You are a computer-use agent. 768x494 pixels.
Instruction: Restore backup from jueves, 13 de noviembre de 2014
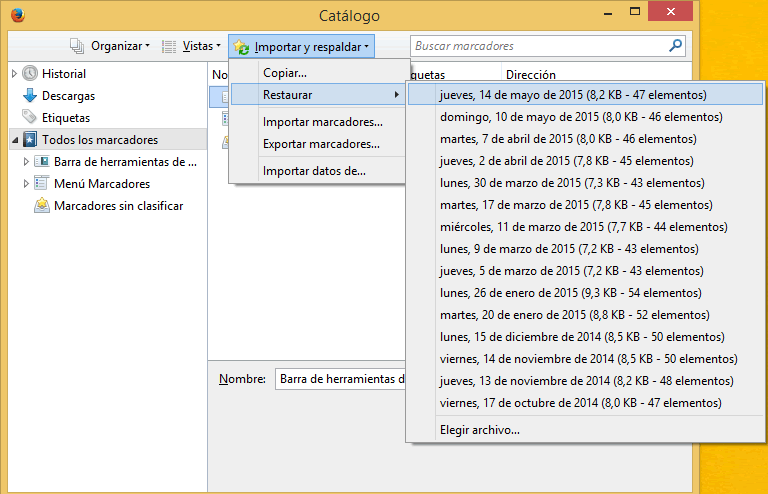[x=585, y=381]
